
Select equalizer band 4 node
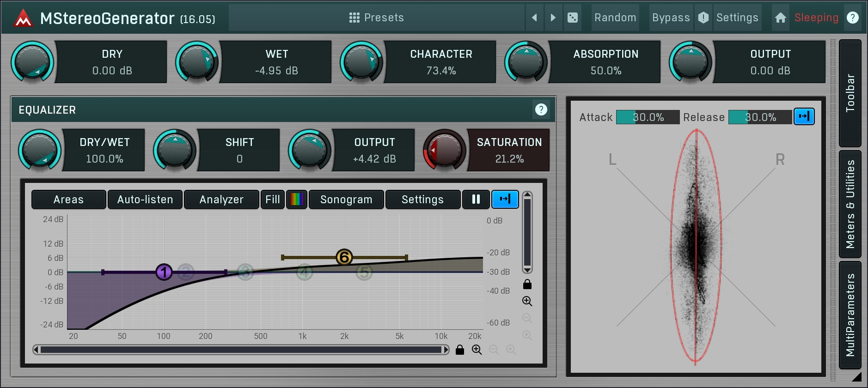point(305,273)
